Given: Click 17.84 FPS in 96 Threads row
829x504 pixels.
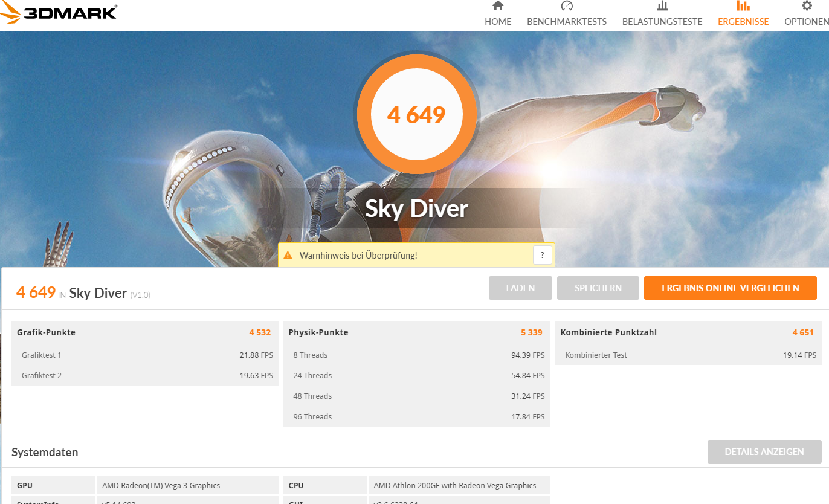Looking at the screenshot, I should [x=528, y=416].
